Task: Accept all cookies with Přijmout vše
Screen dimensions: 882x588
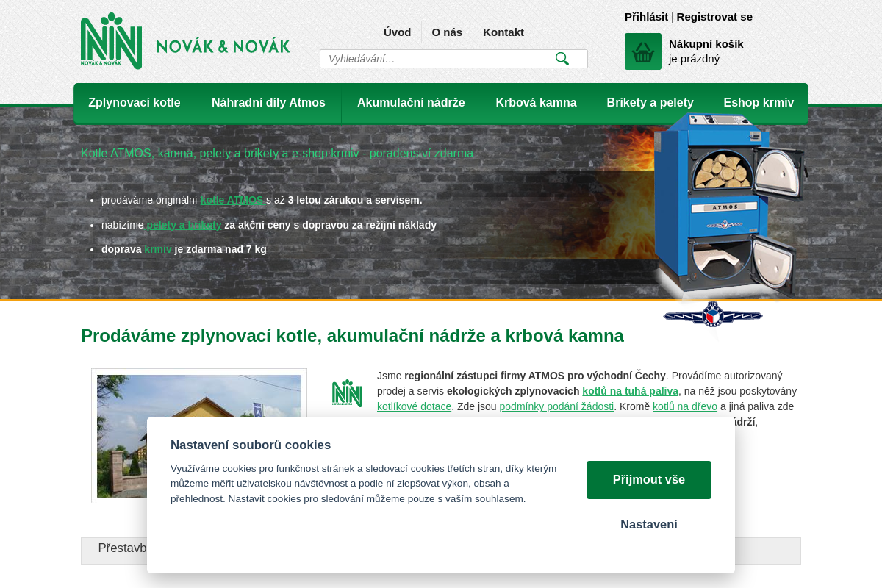Action: [x=649, y=480]
